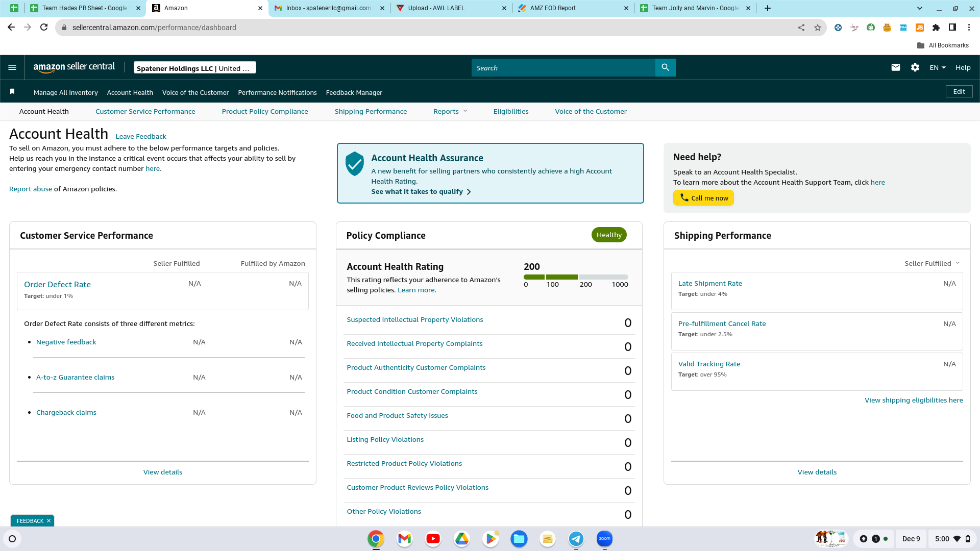This screenshot has width=980, height=551.
Task: Open Telegram from the shelf
Action: (576, 539)
